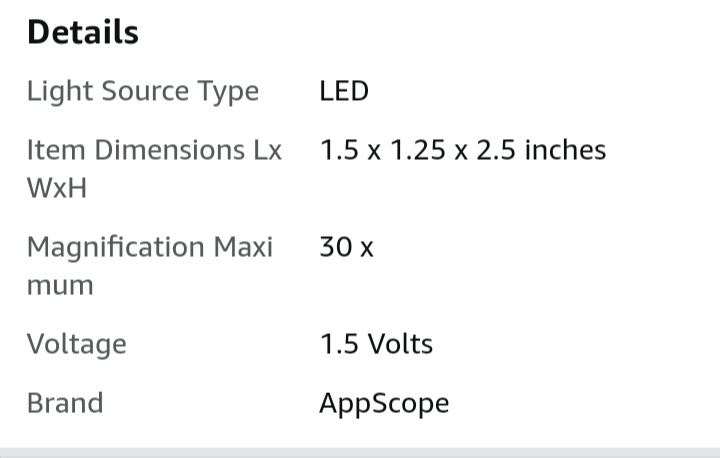Select the 2.5 figure in the dimensions value
This screenshot has height=458, width=720.
[x=495, y=151]
